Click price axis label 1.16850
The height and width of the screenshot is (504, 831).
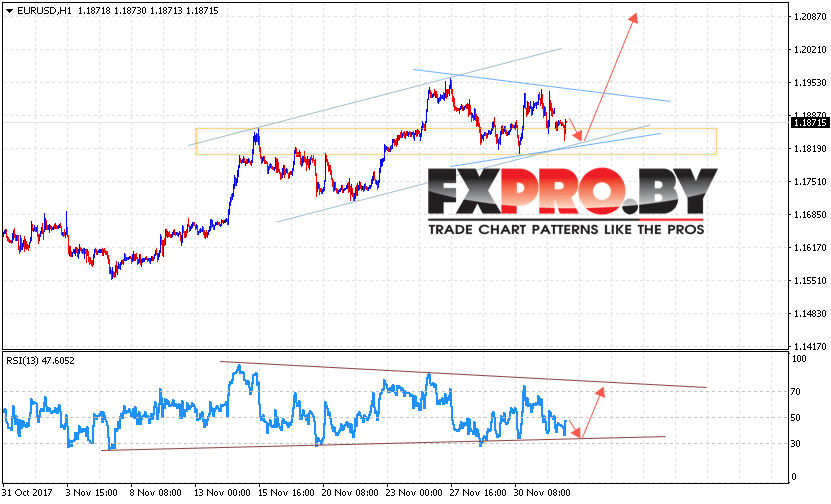(810, 215)
